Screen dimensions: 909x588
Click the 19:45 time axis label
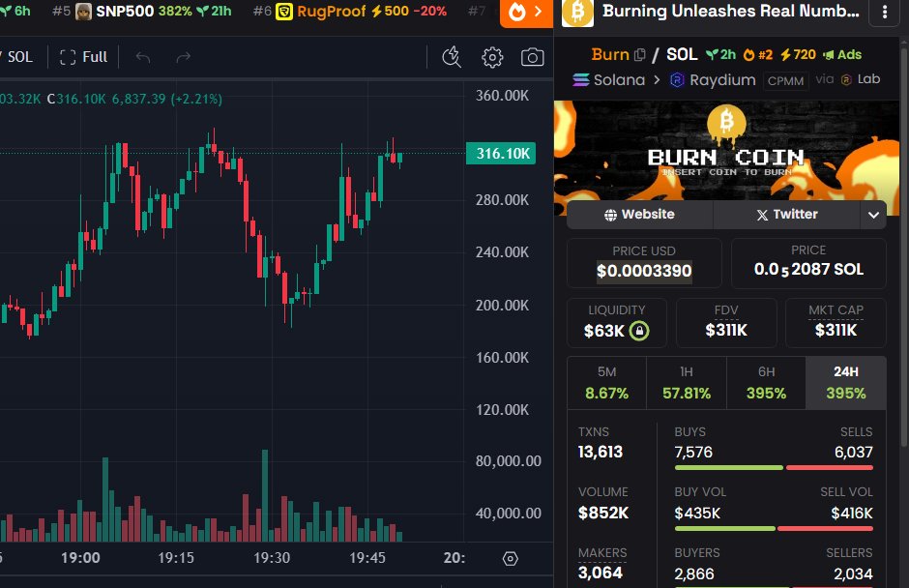point(367,558)
